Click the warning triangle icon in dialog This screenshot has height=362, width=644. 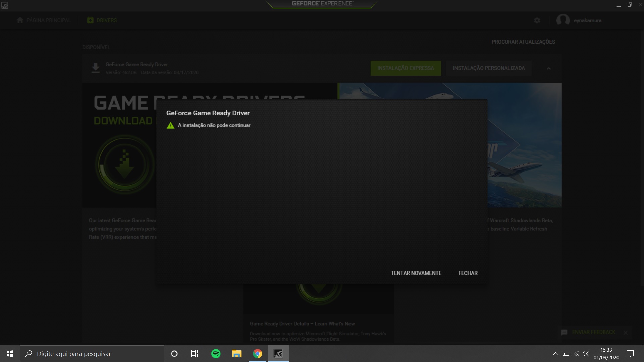click(x=170, y=125)
